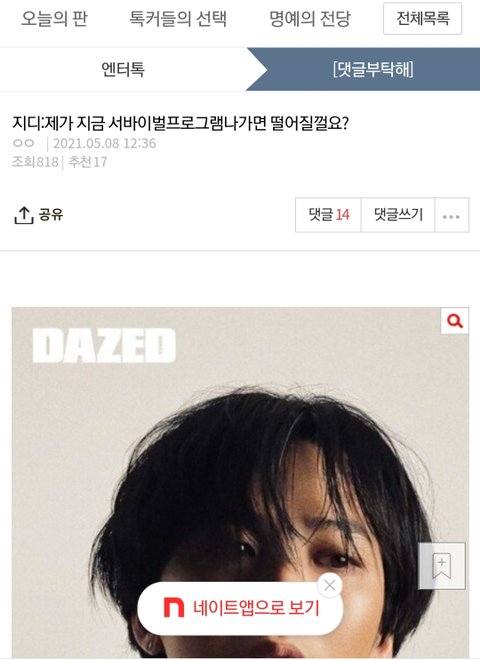Click the red Nate n logo
This screenshot has height=660, width=480.
click(174, 607)
